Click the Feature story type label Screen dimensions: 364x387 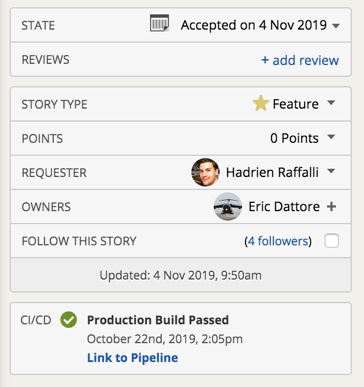point(295,104)
